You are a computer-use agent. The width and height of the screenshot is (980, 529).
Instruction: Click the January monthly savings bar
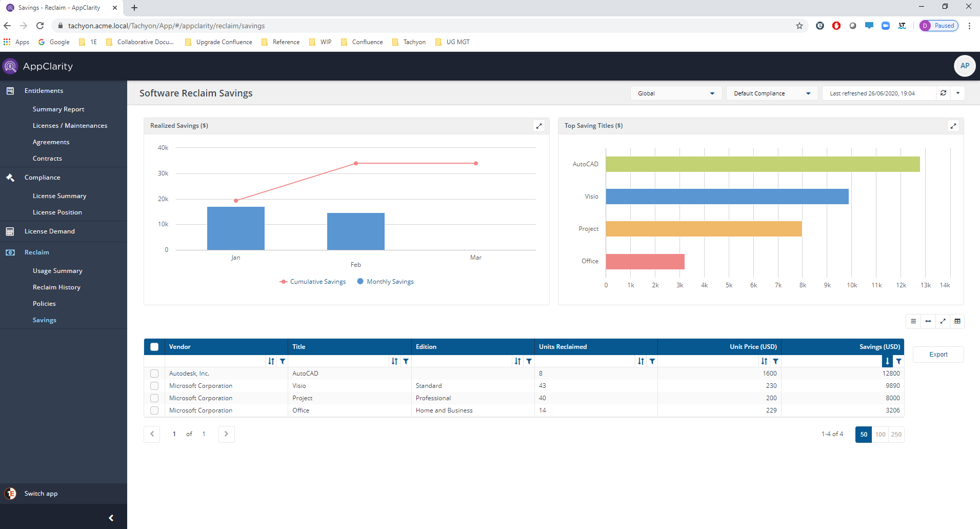tap(236, 228)
